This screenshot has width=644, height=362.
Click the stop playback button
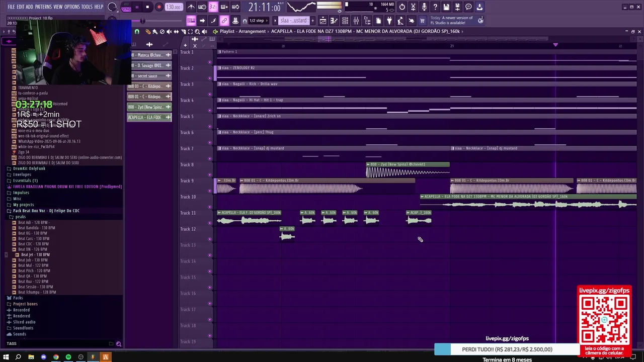click(x=147, y=7)
